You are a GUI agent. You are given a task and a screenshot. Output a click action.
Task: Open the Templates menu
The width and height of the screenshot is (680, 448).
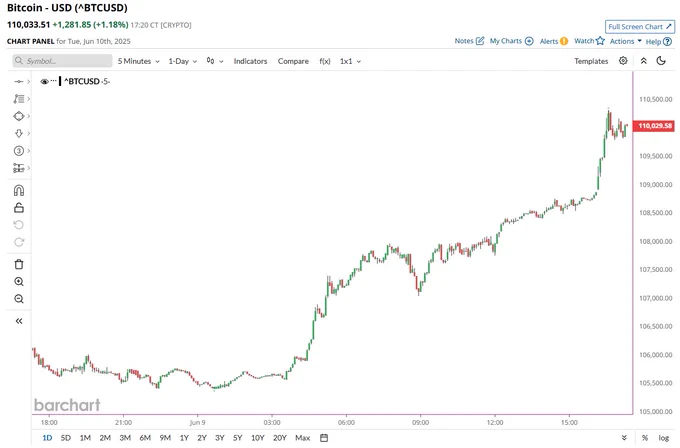(x=591, y=61)
